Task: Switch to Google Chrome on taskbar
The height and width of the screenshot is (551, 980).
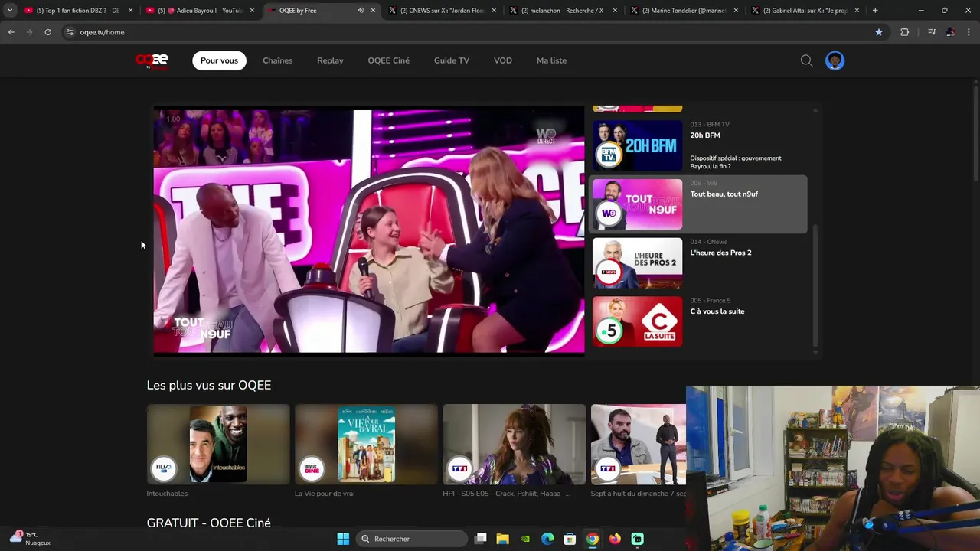Action: pyautogui.click(x=593, y=539)
